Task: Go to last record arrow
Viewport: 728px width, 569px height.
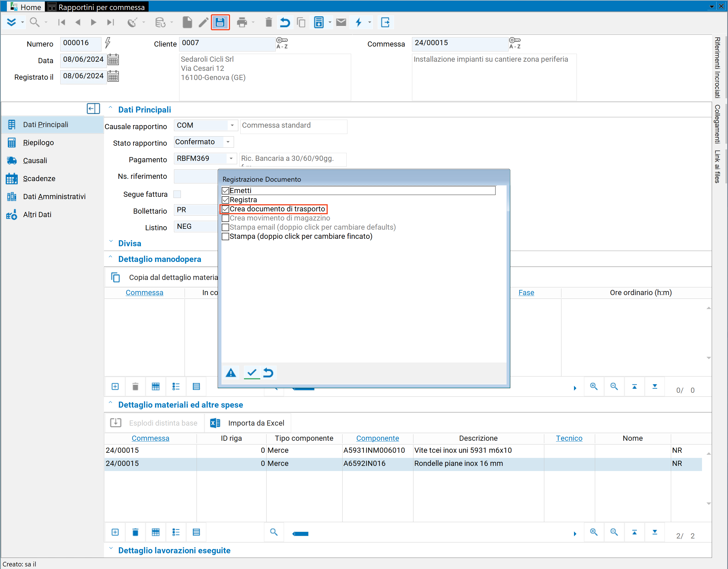Action: 110,22
